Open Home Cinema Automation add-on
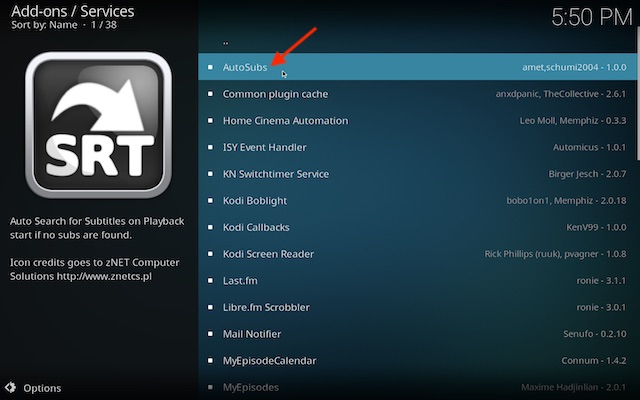The height and width of the screenshot is (400, 640). 417,120
